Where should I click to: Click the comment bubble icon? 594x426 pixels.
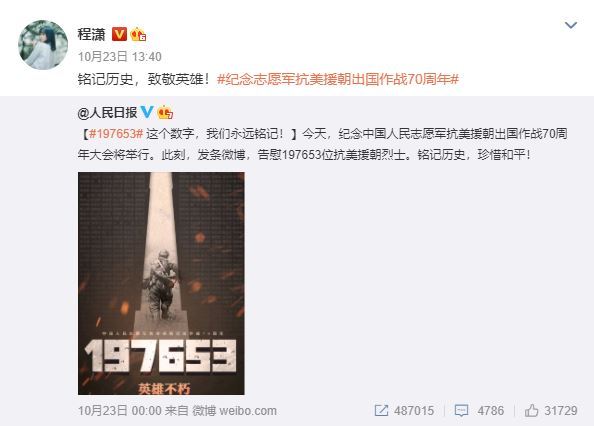point(461,411)
